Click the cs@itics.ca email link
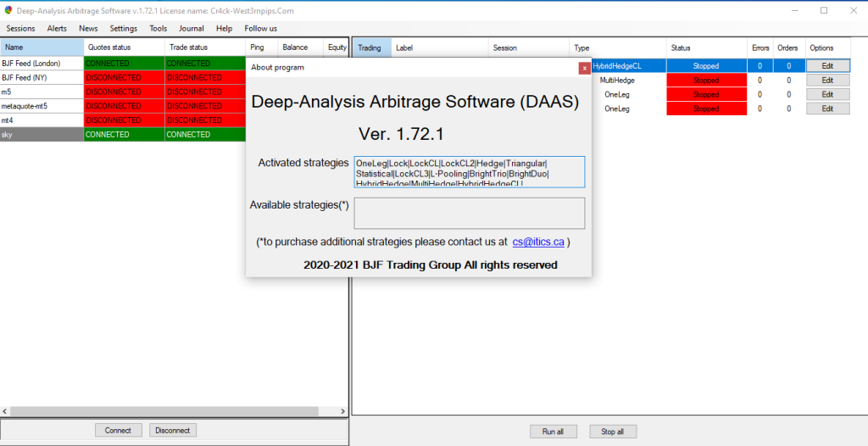 (x=538, y=243)
